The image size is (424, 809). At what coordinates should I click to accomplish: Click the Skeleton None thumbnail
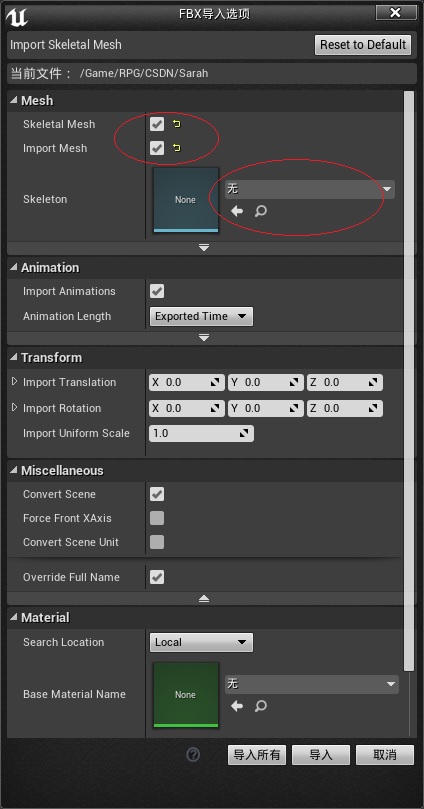coord(186,200)
